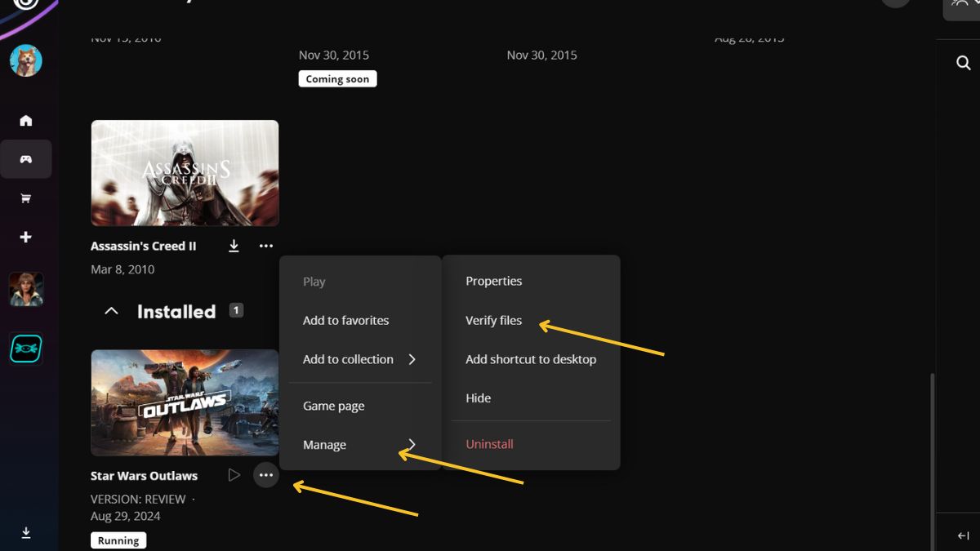Play Star Wars Outlaws
Screen dimensions: 980x551
pyautogui.click(x=234, y=475)
